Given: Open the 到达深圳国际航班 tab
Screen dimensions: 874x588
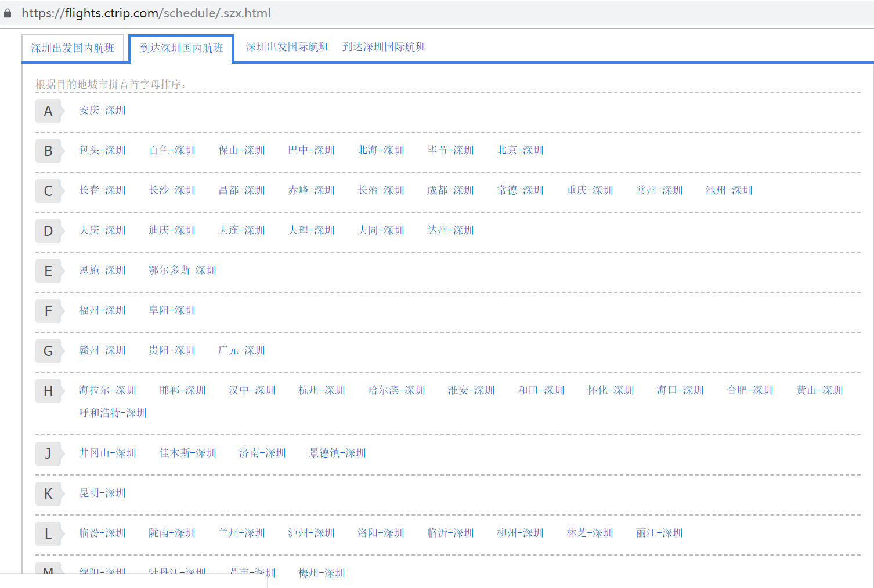Looking at the screenshot, I should (x=384, y=47).
